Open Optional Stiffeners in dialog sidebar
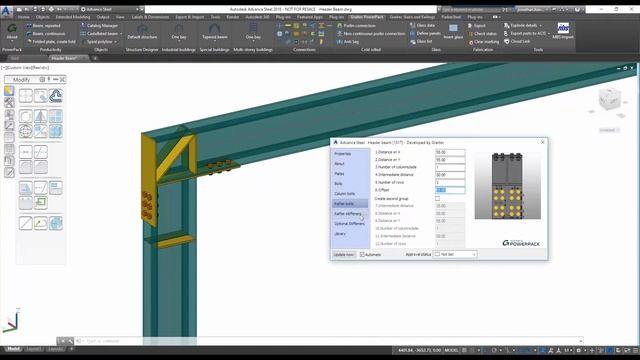 coord(349,224)
